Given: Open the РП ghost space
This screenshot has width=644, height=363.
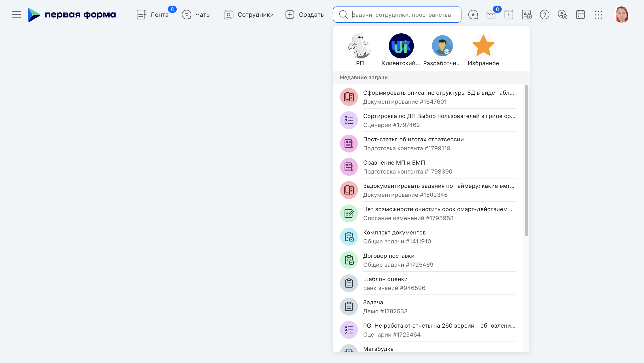Looking at the screenshot, I should click(x=360, y=49).
